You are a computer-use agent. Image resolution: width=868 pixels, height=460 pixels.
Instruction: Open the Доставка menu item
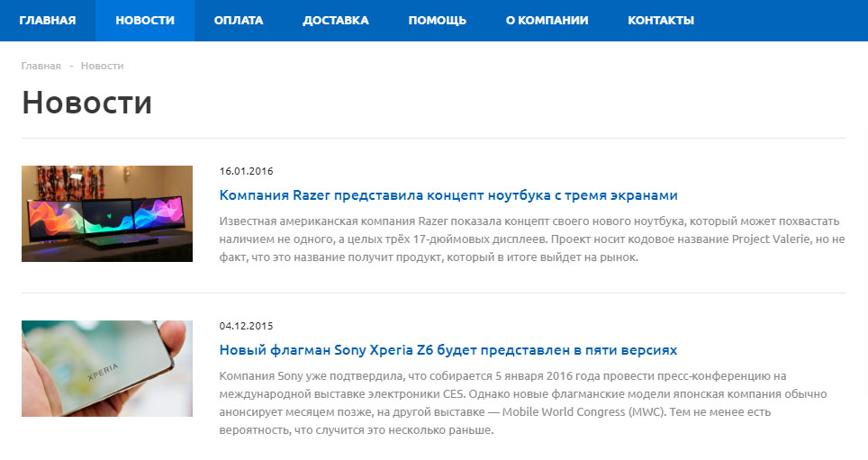(336, 21)
